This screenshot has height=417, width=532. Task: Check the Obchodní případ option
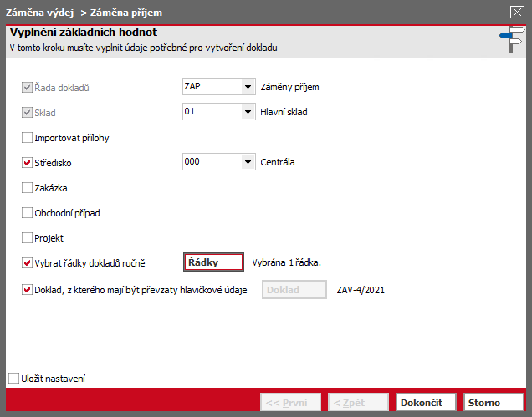[x=27, y=213]
